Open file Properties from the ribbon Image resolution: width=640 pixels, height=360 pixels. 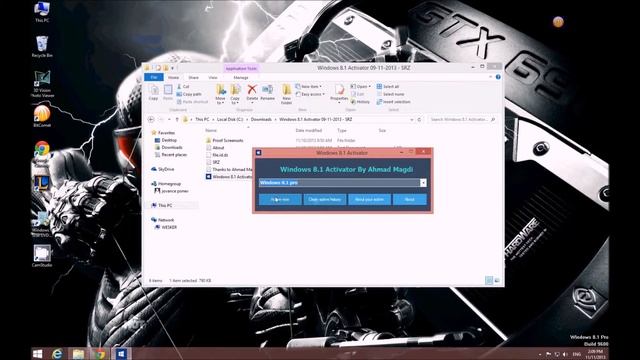tap(339, 93)
